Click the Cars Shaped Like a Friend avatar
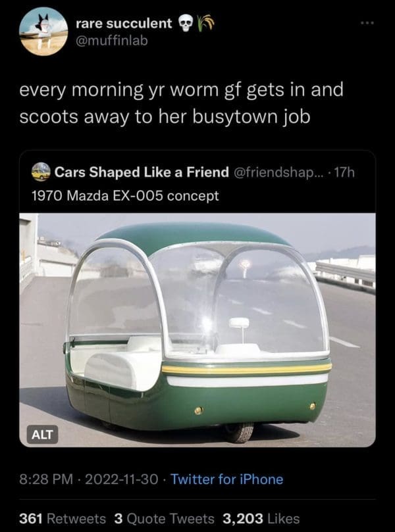The height and width of the screenshot is (532, 395). (41, 172)
